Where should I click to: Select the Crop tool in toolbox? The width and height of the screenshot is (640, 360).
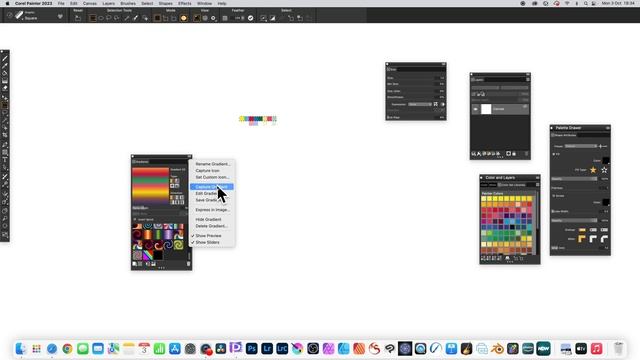(5, 136)
